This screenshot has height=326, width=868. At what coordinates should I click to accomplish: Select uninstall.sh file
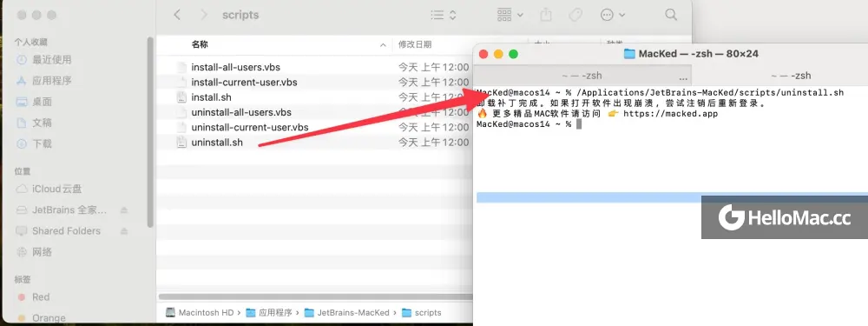click(216, 143)
